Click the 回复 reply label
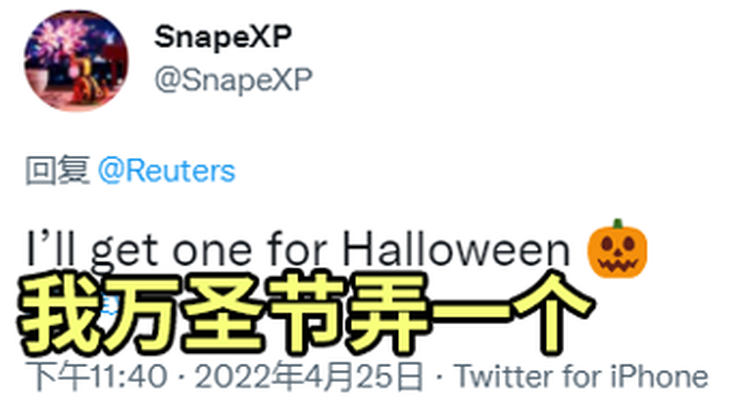750x420 pixels. click(x=57, y=171)
